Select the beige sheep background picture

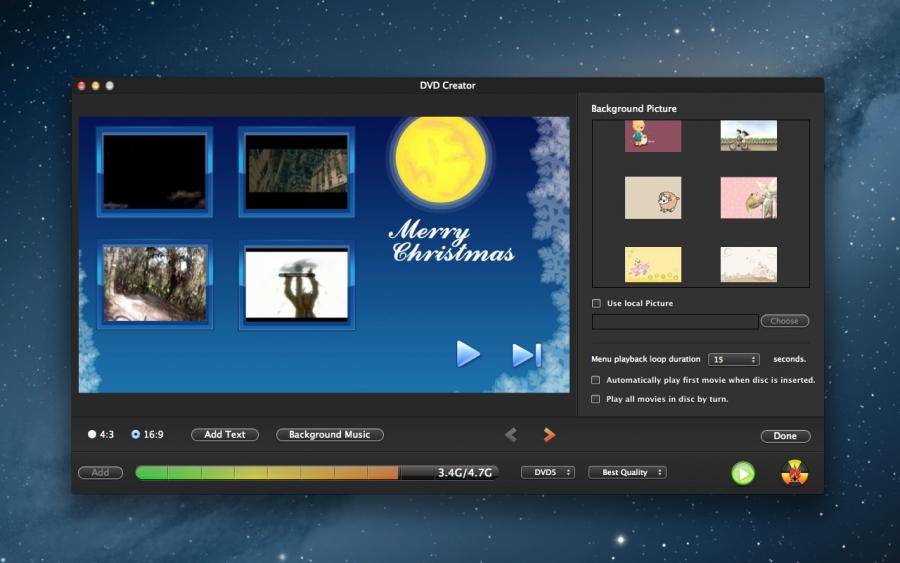click(653, 198)
